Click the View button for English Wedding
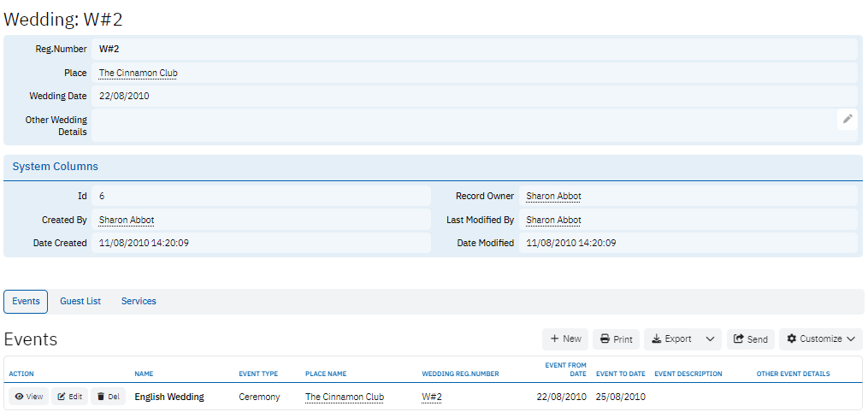 click(28, 397)
